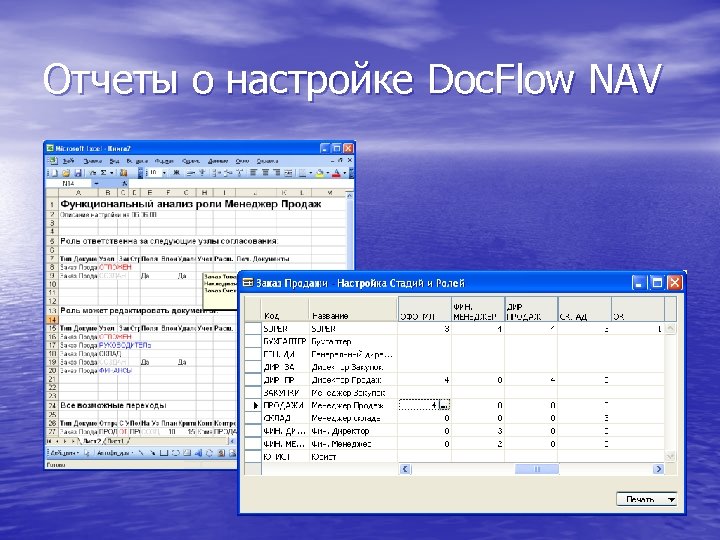Click the Align Left icon in Excel

point(253,173)
